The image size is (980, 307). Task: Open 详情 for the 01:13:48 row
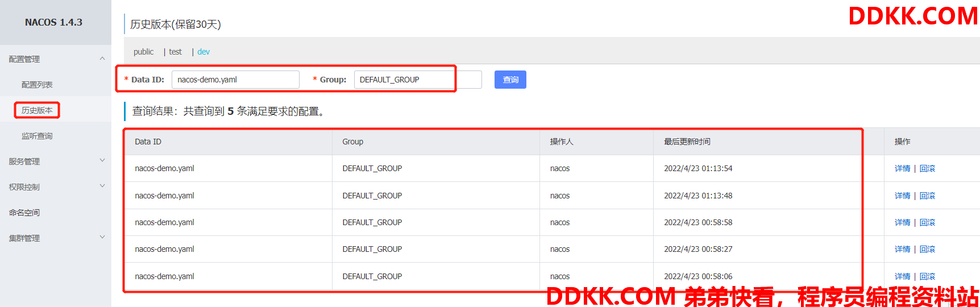(x=902, y=196)
